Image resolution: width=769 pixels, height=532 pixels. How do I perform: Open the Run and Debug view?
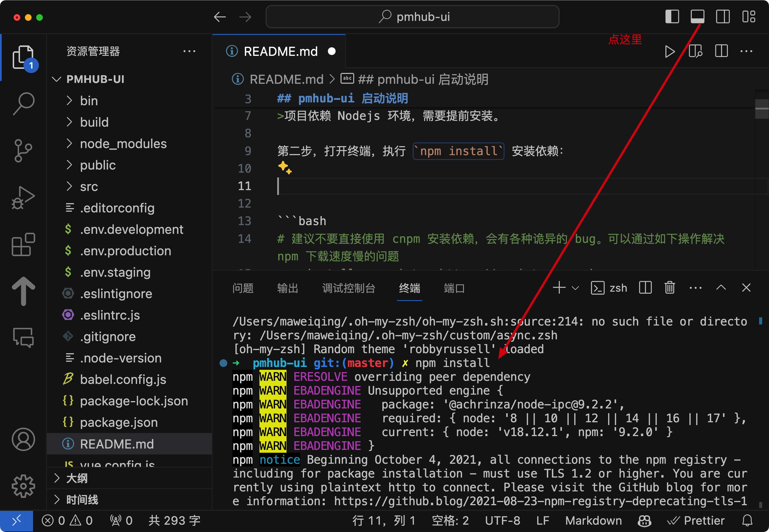[23, 197]
